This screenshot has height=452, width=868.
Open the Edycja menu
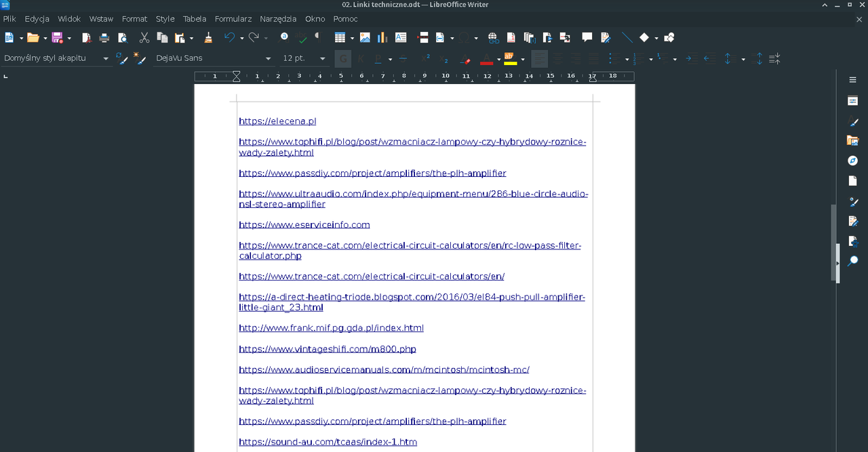[x=37, y=19]
